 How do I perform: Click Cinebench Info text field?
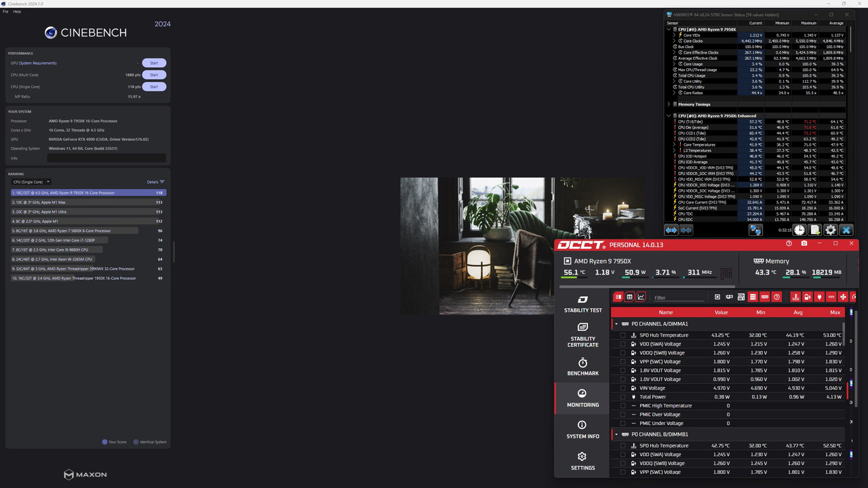106,158
